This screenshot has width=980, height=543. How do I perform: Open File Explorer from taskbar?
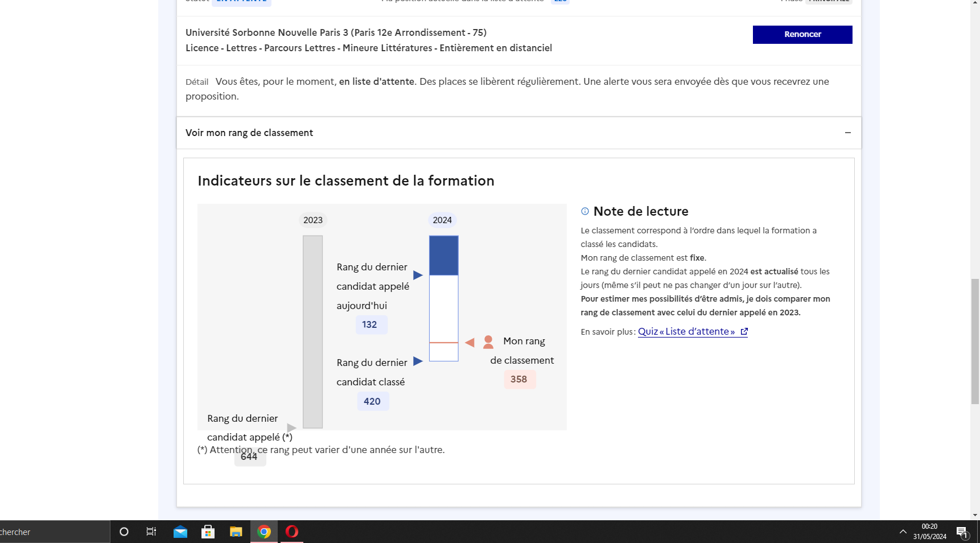236,532
